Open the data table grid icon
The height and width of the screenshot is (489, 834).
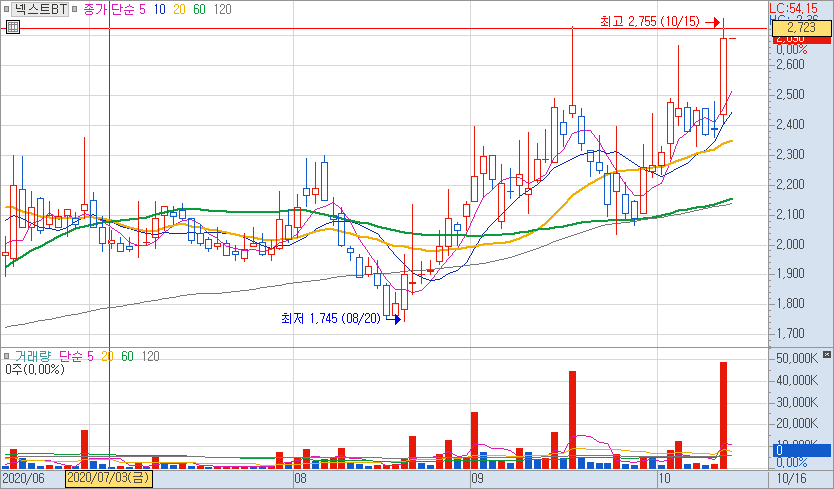(x=13, y=27)
